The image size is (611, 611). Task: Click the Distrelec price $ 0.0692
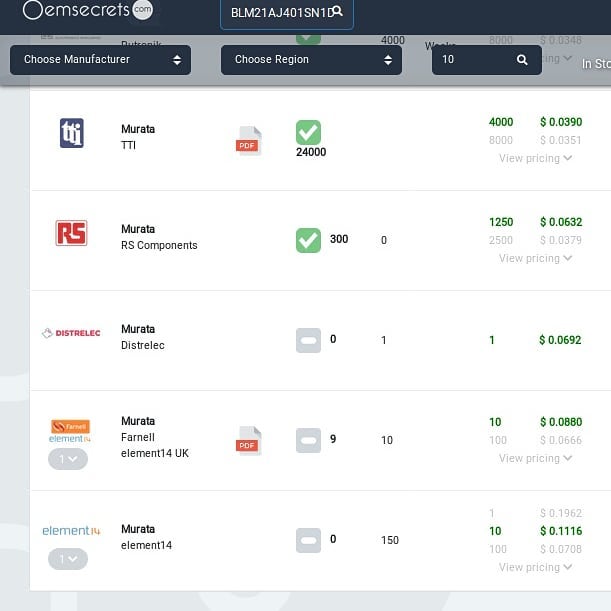click(x=560, y=340)
